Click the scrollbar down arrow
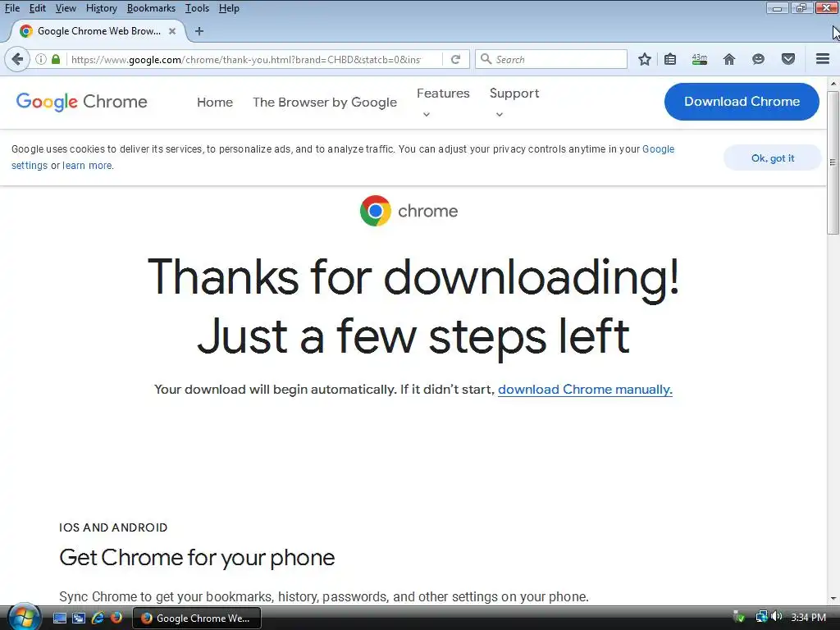Screen dimensions: 840x630 (x=833, y=598)
